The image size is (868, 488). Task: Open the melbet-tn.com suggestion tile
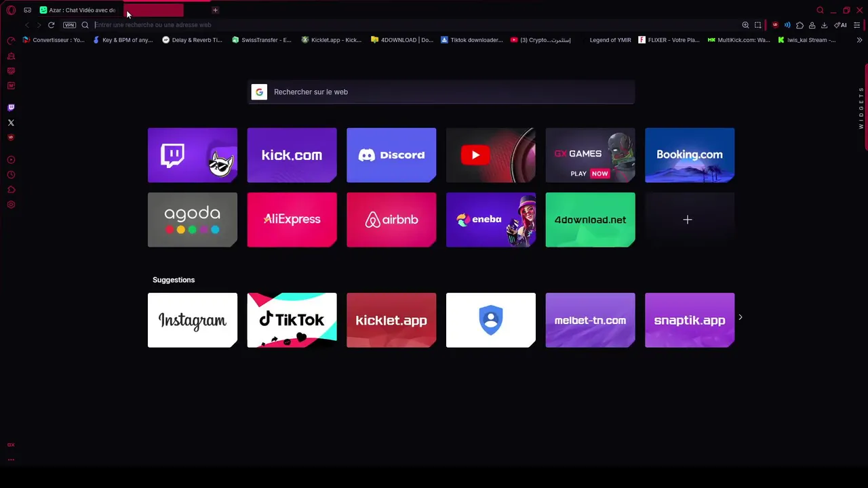click(x=590, y=320)
